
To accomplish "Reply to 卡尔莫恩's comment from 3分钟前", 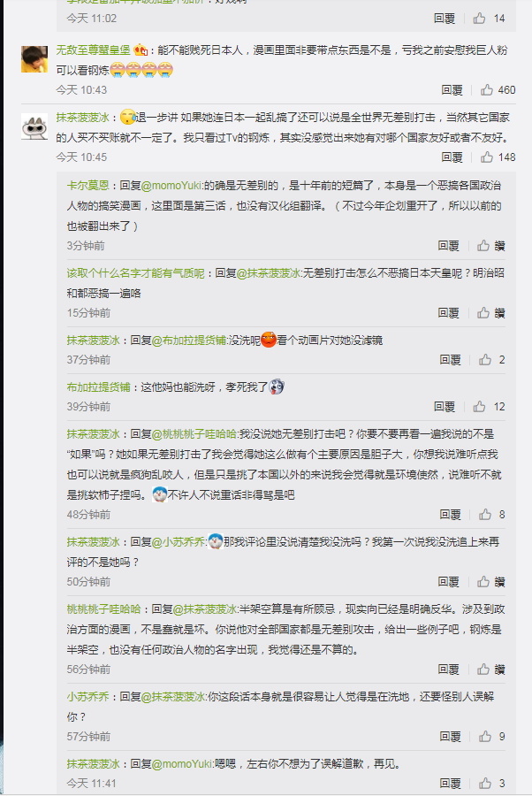I will tap(448, 246).
